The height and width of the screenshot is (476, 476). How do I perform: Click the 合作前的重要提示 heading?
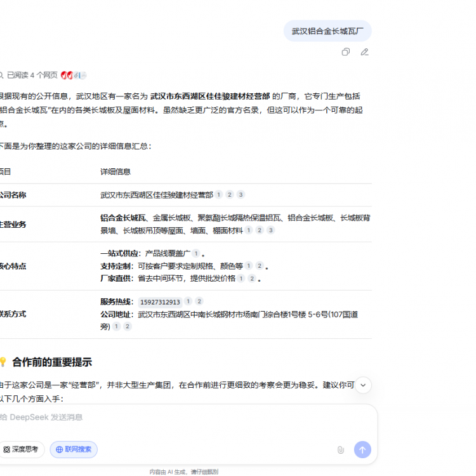[x=51, y=362]
